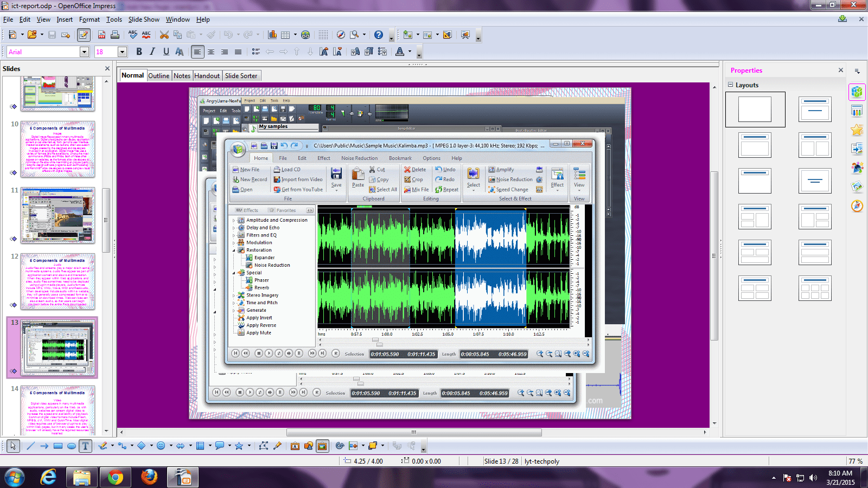Toggle Bold formatting
868x488 pixels.
tap(139, 52)
